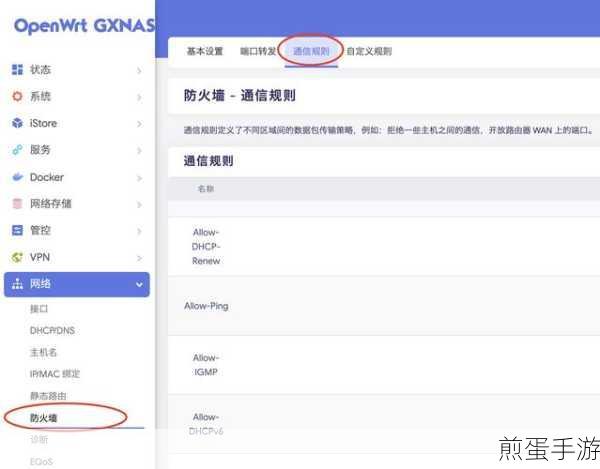Expand the Docker menu chevron
Image resolution: width=600 pixels, height=469 pixels.
coord(139,178)
